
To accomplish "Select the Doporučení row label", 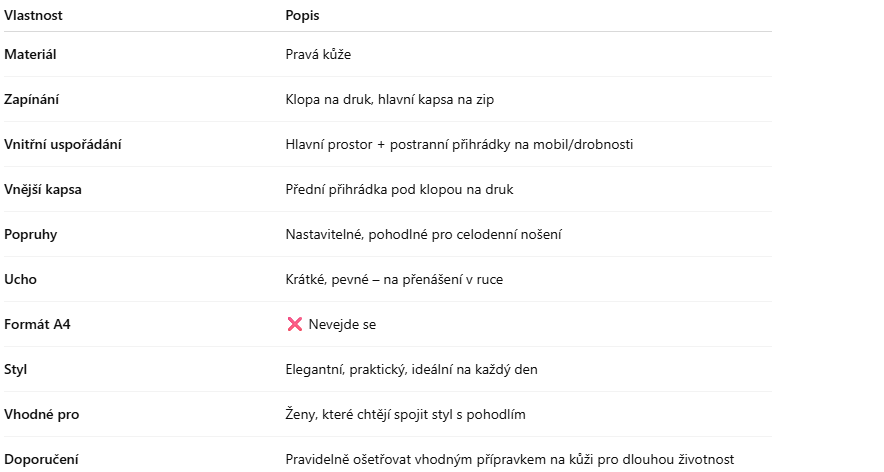I will click(41, 459).
